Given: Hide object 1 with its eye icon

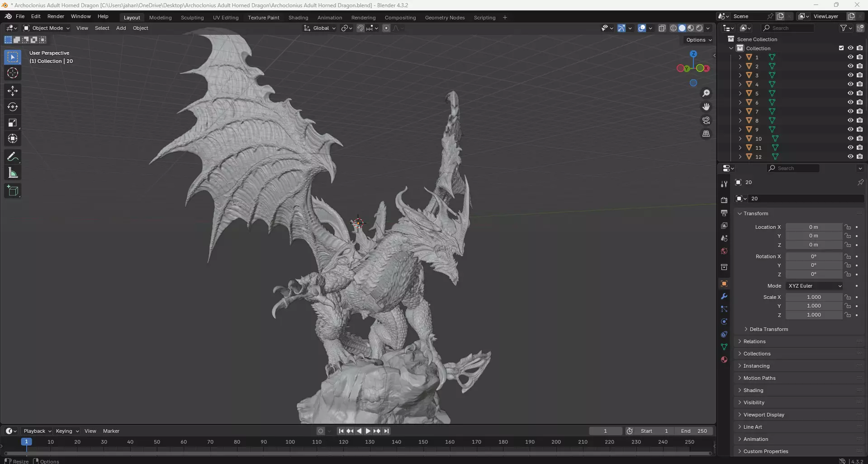Looking at the screenshot, I should point(850,57).
